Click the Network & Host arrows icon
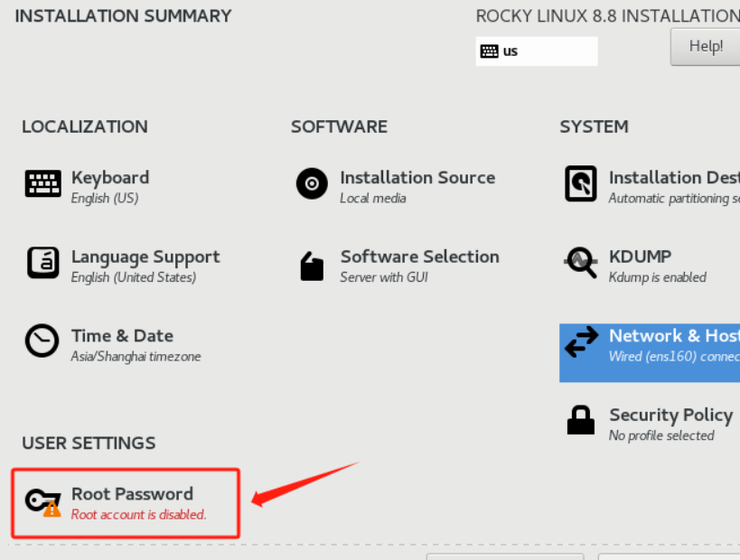 (581, 342)
